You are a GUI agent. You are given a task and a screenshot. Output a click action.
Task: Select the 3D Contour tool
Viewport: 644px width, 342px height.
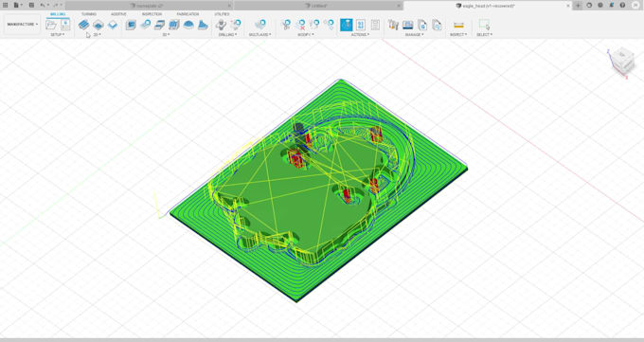pos(173,25)
